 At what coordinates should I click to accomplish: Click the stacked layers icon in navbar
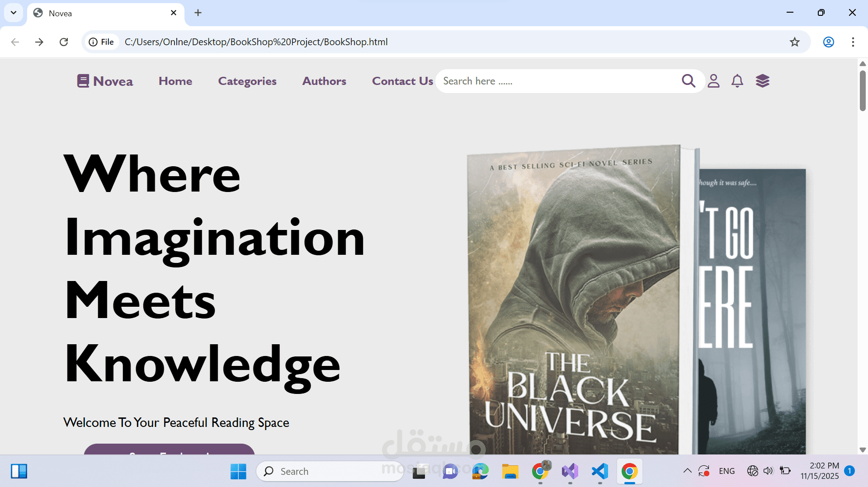click(762, 81)
